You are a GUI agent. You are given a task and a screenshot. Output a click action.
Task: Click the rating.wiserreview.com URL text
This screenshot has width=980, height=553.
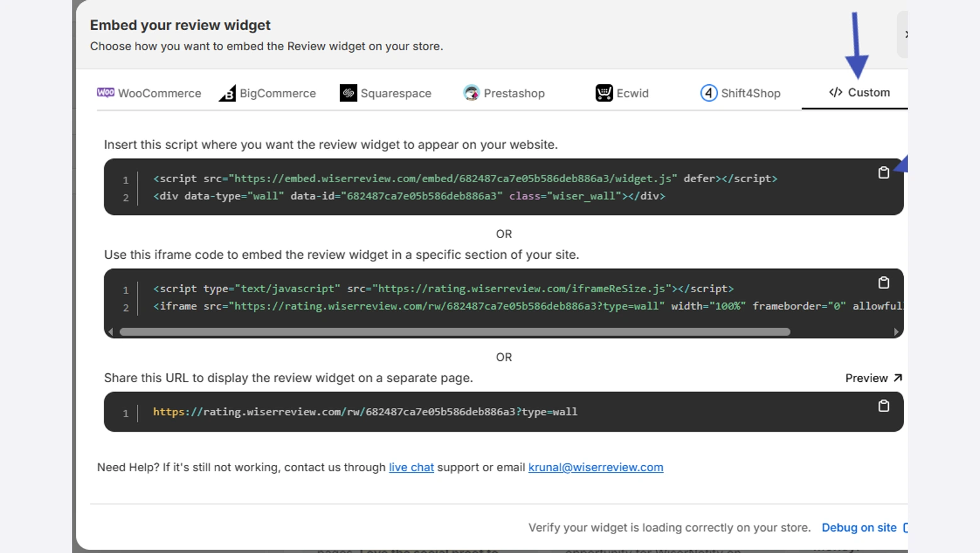tap(365, 412)
